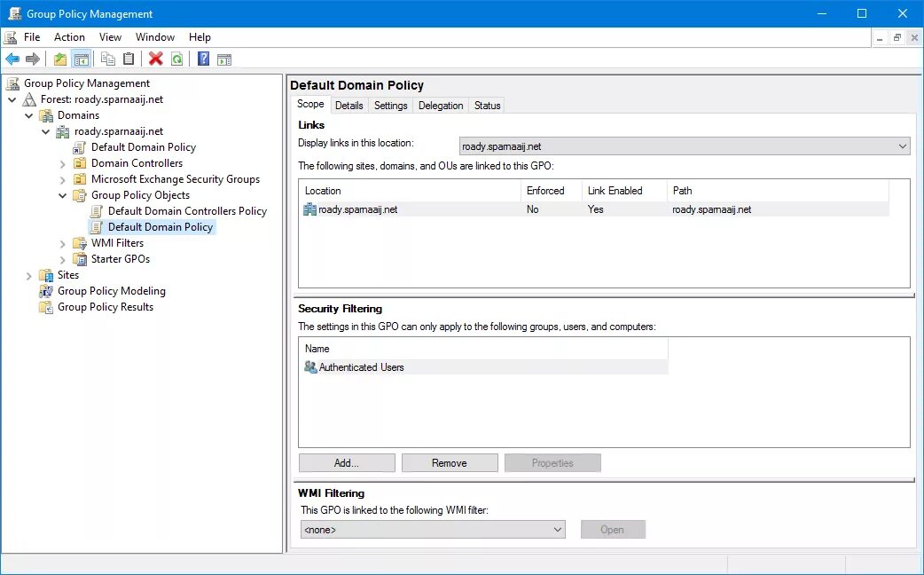924x575 pixels.
Task: Click the Domains folder icon in tree
Action: pyautogui.click(x=46, y=115)
